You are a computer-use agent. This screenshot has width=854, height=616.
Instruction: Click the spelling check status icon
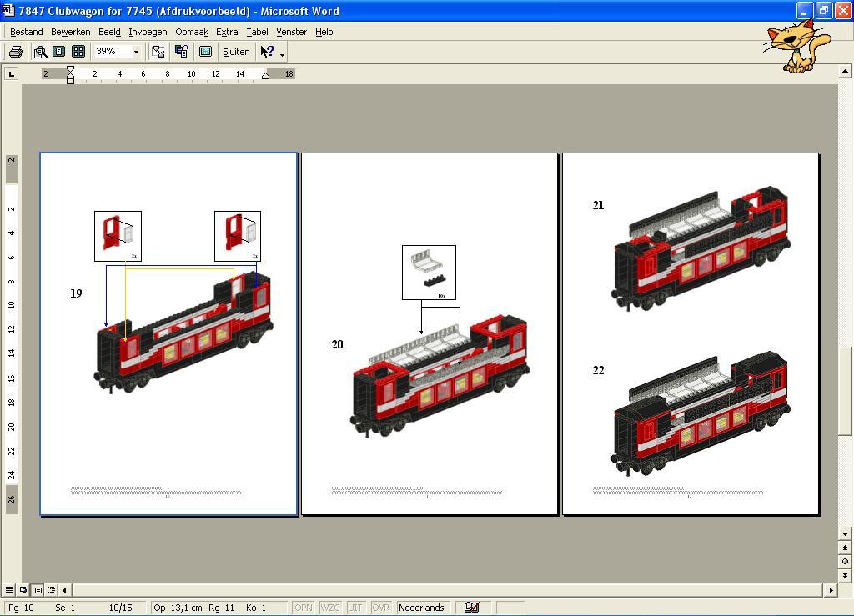click(472, 608)
